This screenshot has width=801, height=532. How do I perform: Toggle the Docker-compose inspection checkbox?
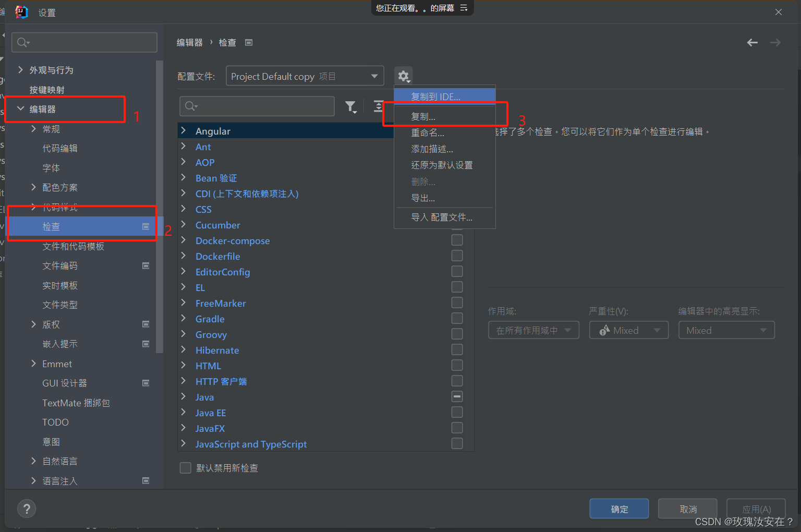point(457,240)
